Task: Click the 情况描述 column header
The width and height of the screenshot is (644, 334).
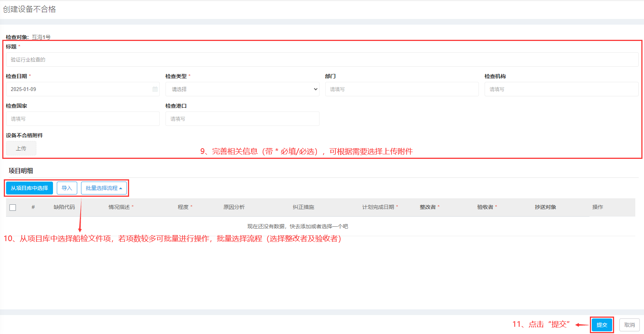Action: point(119,207)
